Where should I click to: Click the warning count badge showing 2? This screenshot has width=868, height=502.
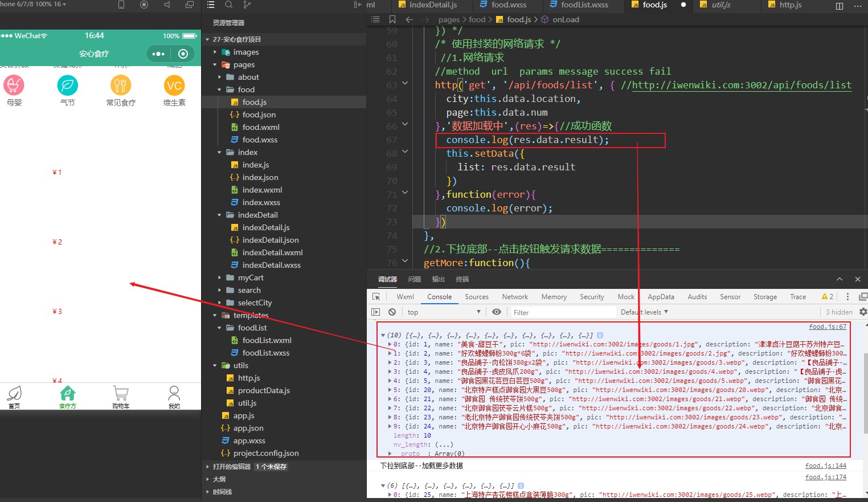[x=827, y=297]
